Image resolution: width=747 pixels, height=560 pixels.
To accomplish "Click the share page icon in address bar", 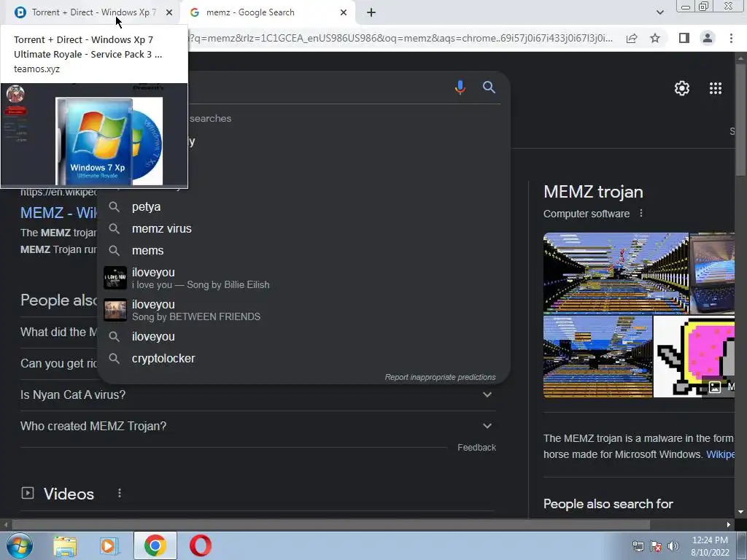I will (632, 38).
